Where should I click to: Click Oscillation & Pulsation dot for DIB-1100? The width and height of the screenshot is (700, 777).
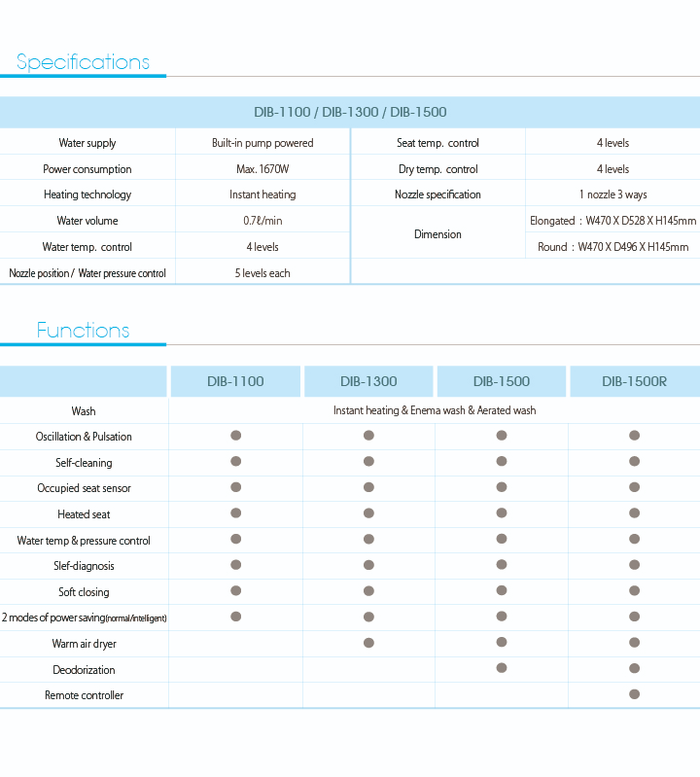click(x=236, y=435)
